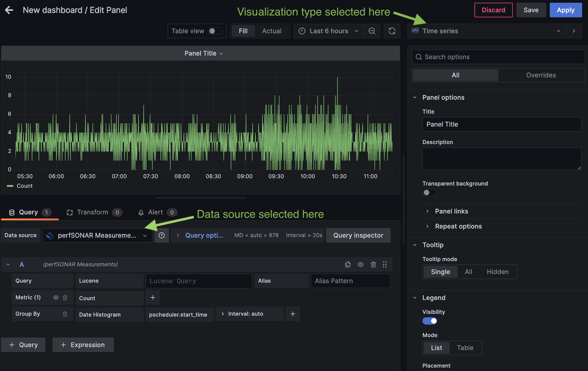Select Actual display mode
The height and width of the screenshot is (371, 588).
[x=272, y=31]
